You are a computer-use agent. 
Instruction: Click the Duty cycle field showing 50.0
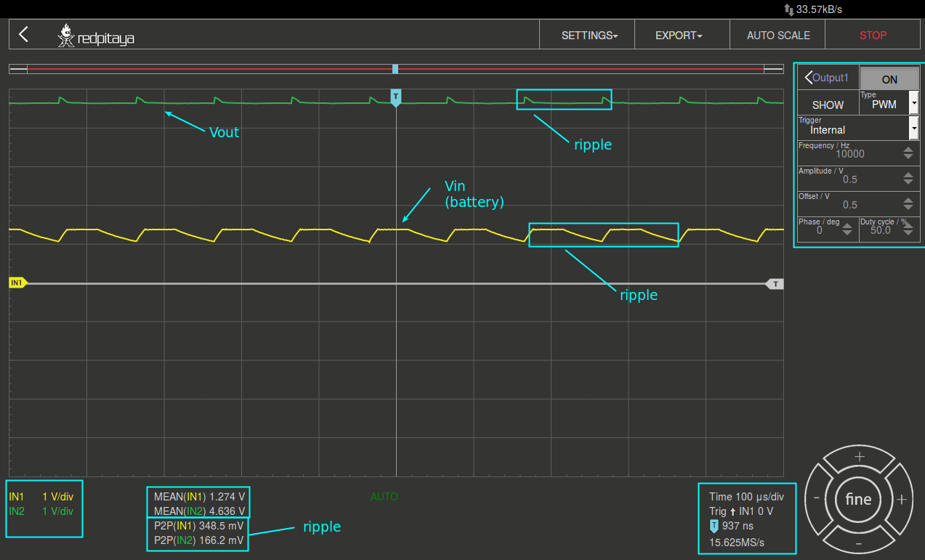880,230
